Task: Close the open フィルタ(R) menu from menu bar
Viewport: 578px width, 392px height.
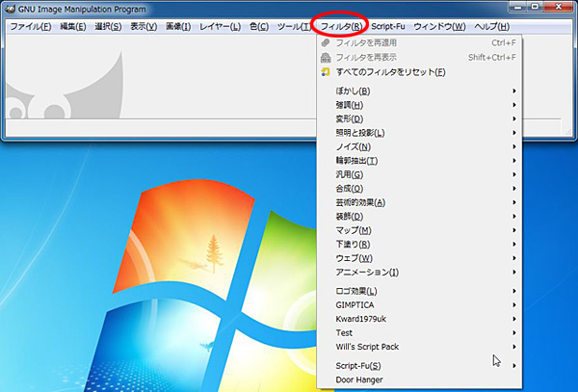Action: [341, 27]
